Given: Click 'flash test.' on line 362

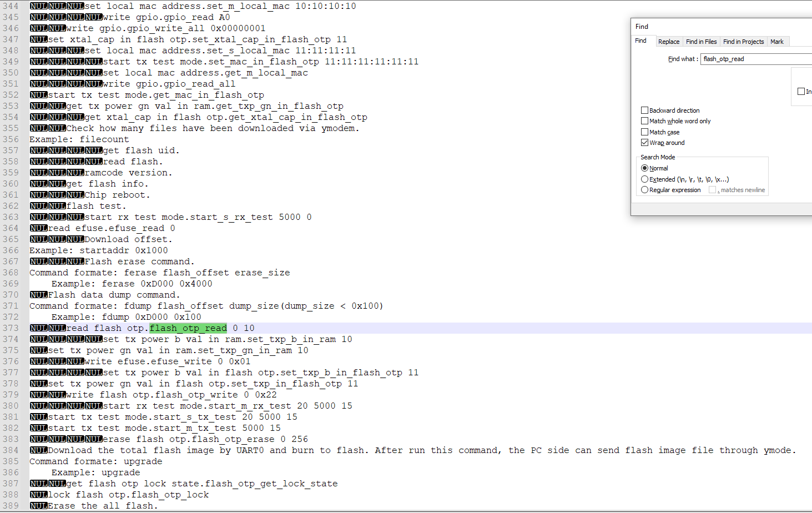Looking at the screenshot, I should click(97, 206).
